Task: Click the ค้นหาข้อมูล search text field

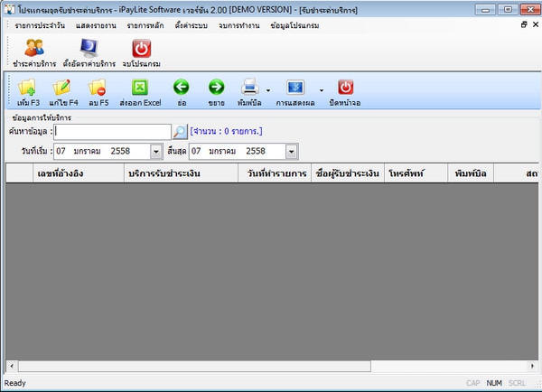Action: [x=112, y=132]
